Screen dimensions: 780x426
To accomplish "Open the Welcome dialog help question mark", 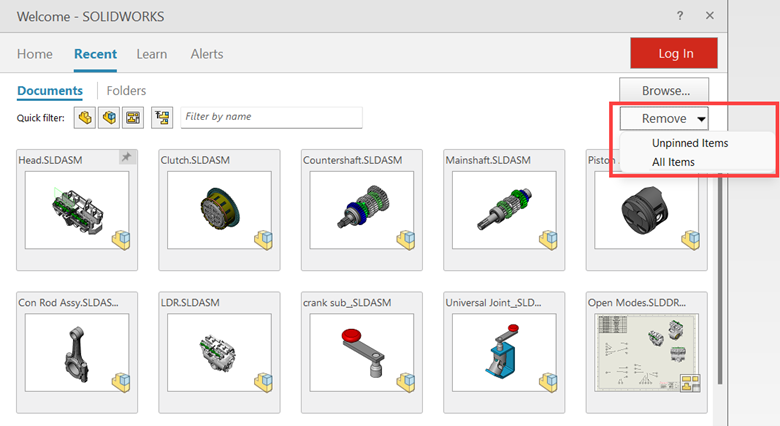I will pos(680,15).
